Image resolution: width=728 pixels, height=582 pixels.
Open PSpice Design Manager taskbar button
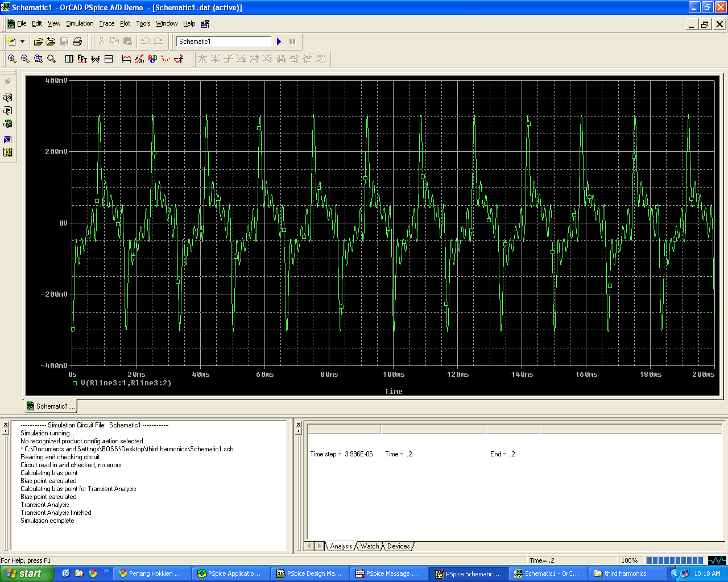tap(309, 573)
